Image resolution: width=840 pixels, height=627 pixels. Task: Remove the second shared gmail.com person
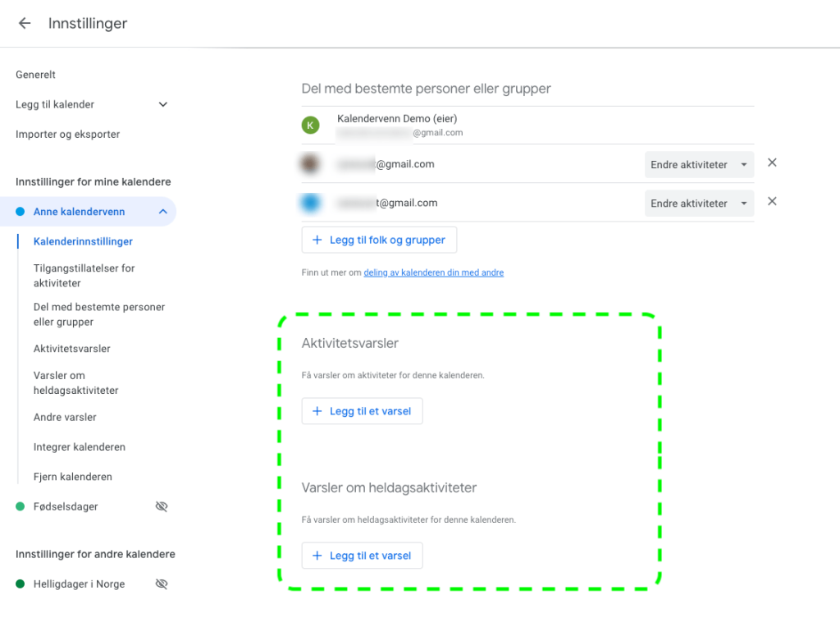point(772,202)
